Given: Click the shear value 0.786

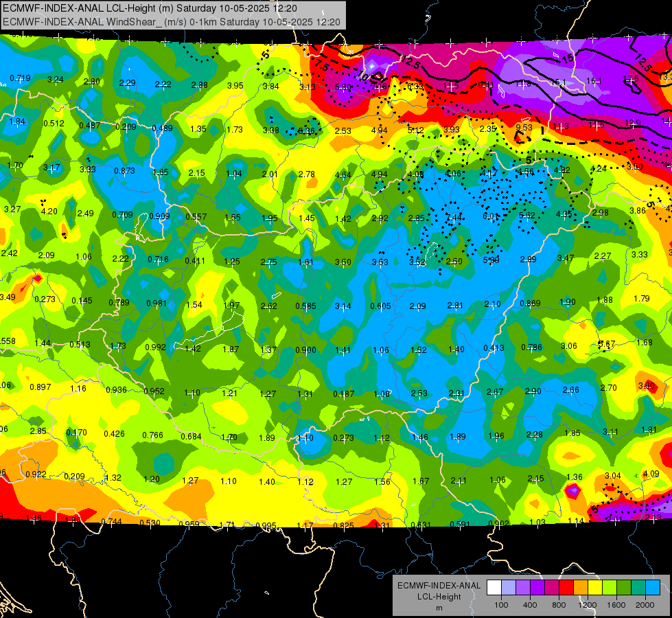Looking at the screenshot, I should (531, 347).
